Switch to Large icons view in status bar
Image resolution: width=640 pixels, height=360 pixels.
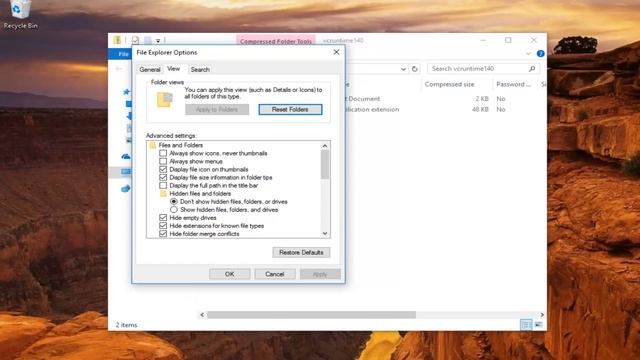pyautogui.click(x=539, y=324)
